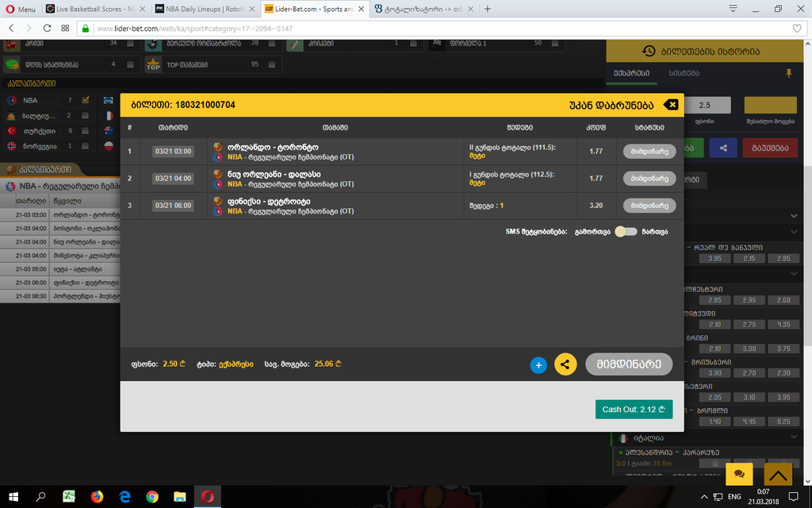
Task: Toggle the checkbox beside count 34
Action: (x=130, y=44)
